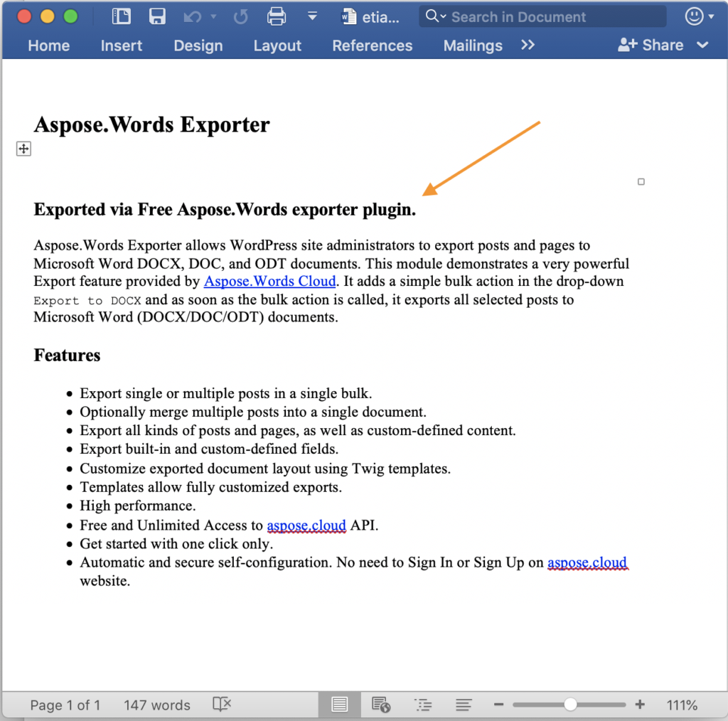Screen dimensions: 728x721
Task: Open zoom dialog from 111% value
Action: click(682, 705)
